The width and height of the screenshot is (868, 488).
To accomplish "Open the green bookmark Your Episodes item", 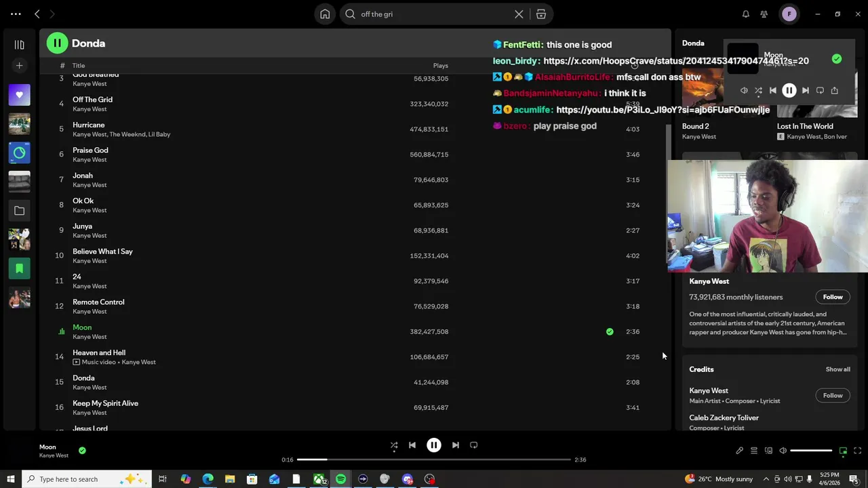I will click(x=19, y=268).
